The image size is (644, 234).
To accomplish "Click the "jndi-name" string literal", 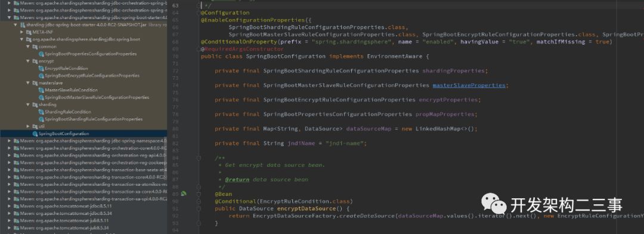I will (345, 143).
